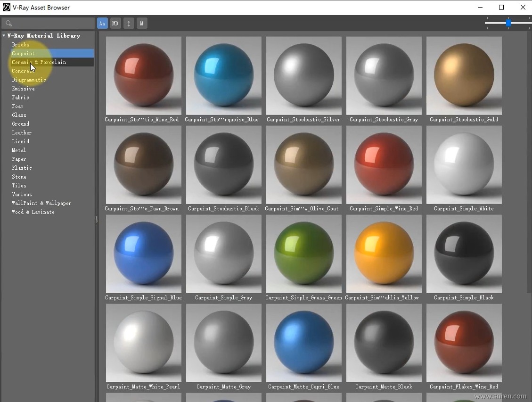Image resolution: width=532 pixels, height=402 pixels.
Task: Select the Carpaint_Stochastic_Gold material thumbnail
Action: coord(464,76)
